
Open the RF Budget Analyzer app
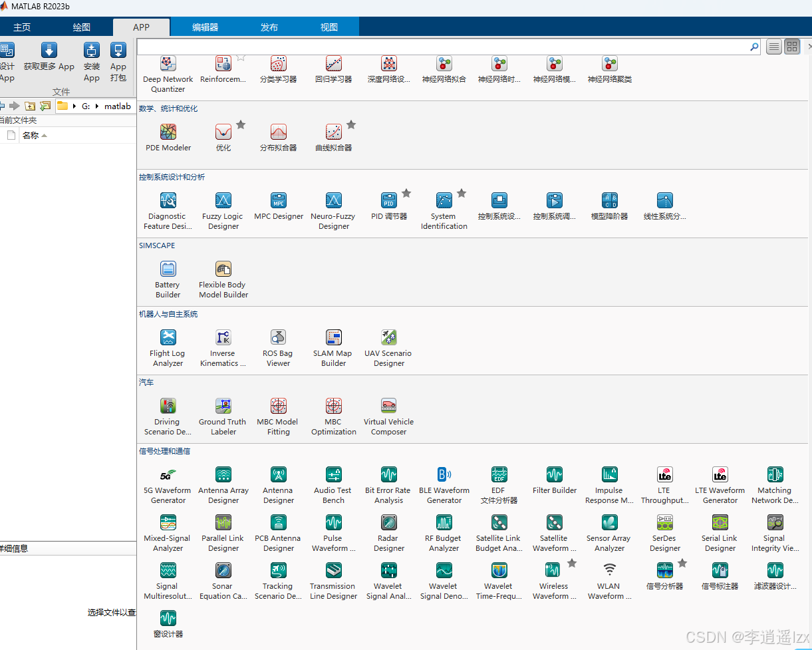pyautogui.click(x=444, y=533)
